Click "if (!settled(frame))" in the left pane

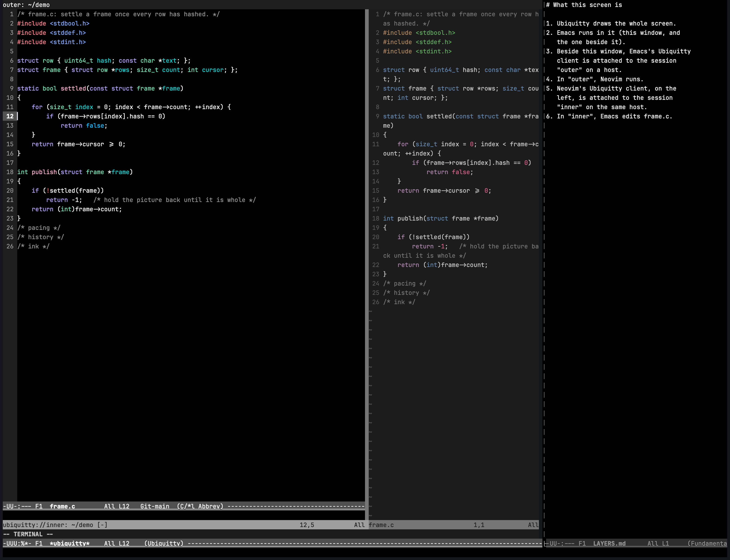click(68, 191)
